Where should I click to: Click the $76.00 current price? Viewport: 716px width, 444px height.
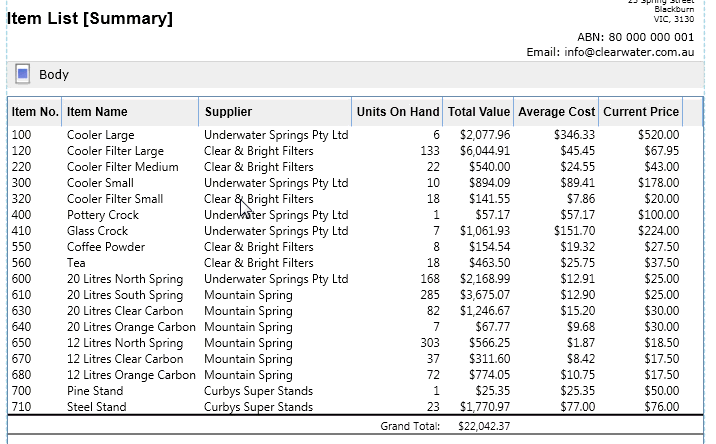662,407
